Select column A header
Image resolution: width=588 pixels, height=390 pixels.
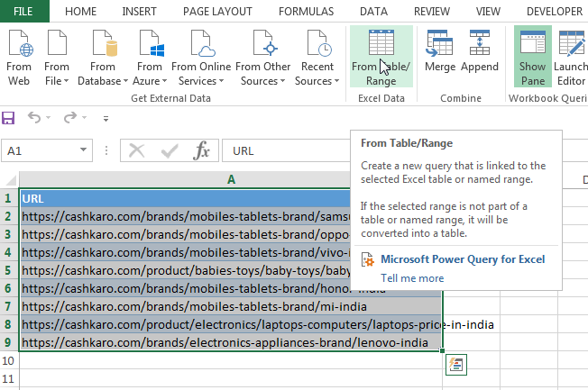coord(231,179)
